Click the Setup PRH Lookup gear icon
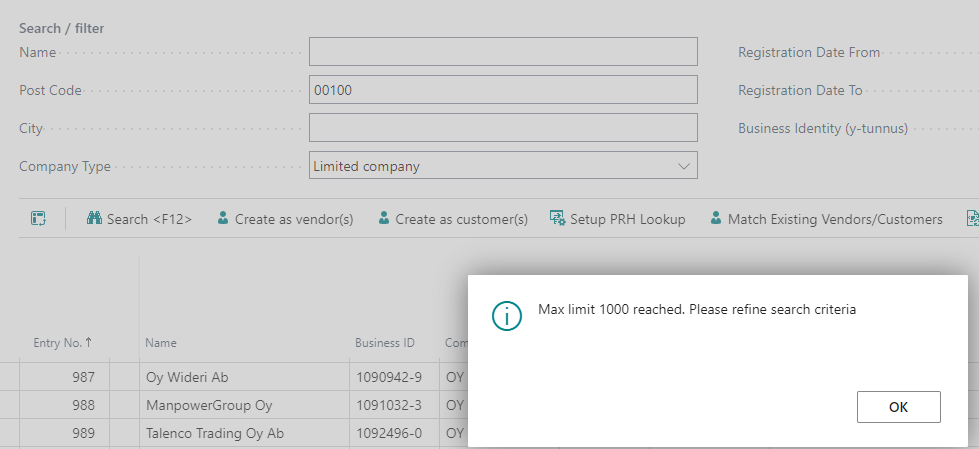The width and height of the screenshot is (979, 449). 557,218
